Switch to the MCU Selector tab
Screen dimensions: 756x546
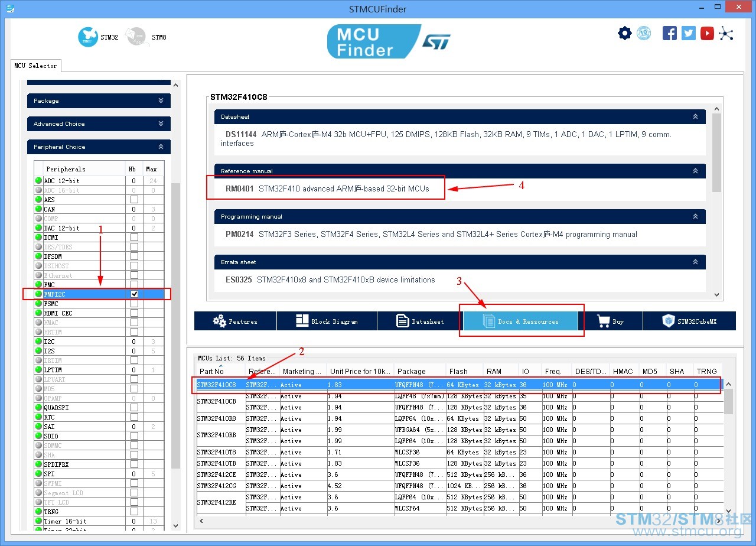35,66
